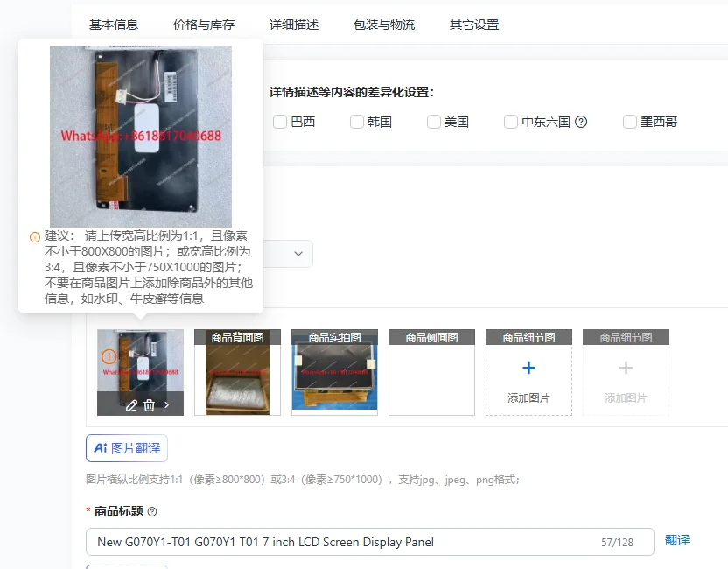
Task: Switch to 价格与库存 tab
Action: tap(204, 25)
